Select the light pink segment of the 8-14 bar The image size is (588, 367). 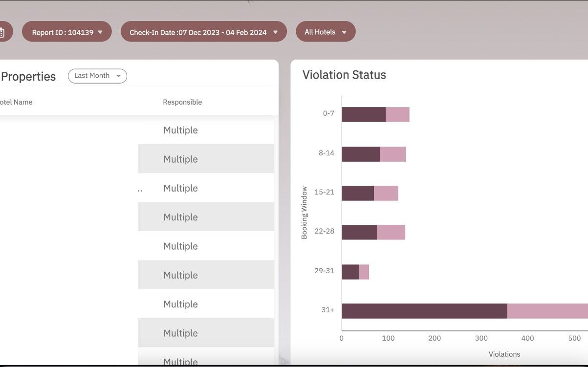393,154
